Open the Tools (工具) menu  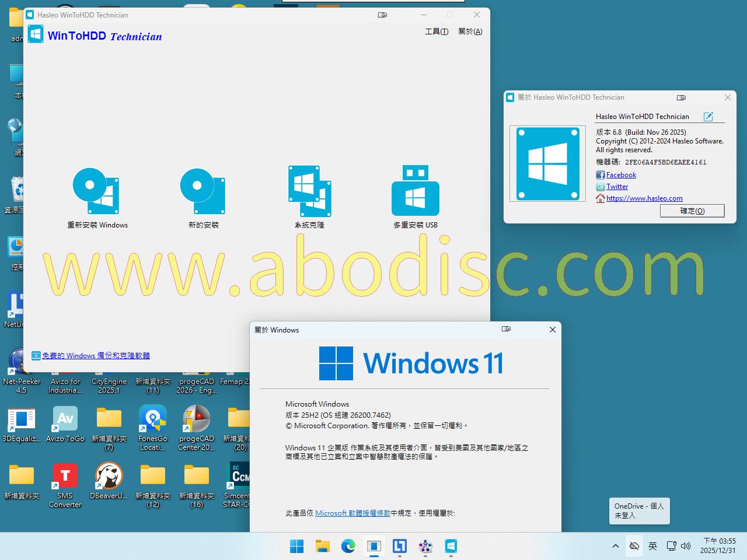point(437,32)
